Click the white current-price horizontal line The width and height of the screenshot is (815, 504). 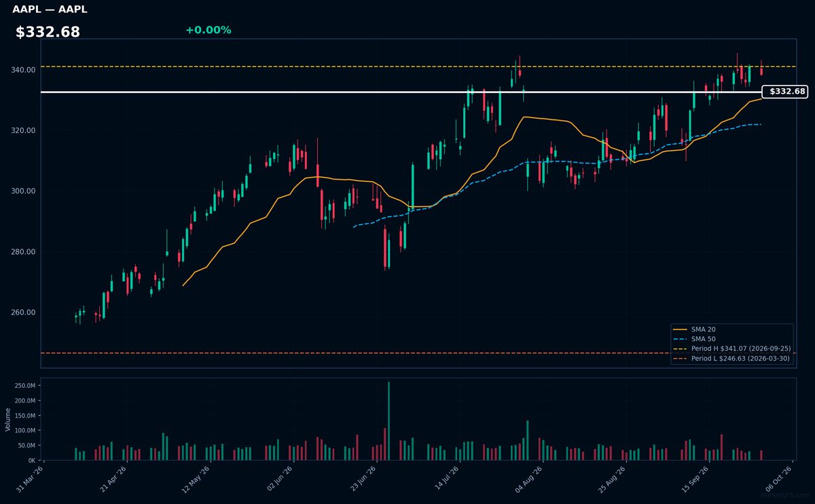pyautogui.click(x=401, y=92)
